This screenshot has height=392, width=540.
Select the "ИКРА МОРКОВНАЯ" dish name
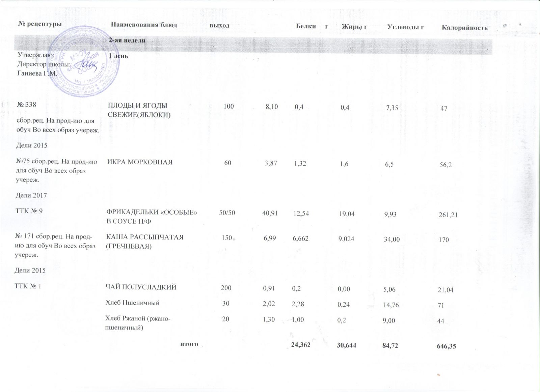click(140, 162)
